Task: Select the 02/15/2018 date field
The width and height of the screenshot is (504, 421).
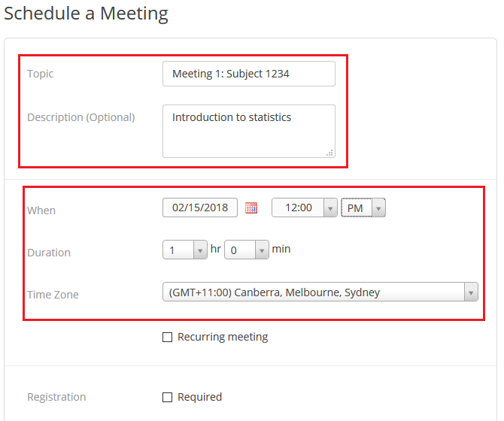Action: tap(200, 207)
